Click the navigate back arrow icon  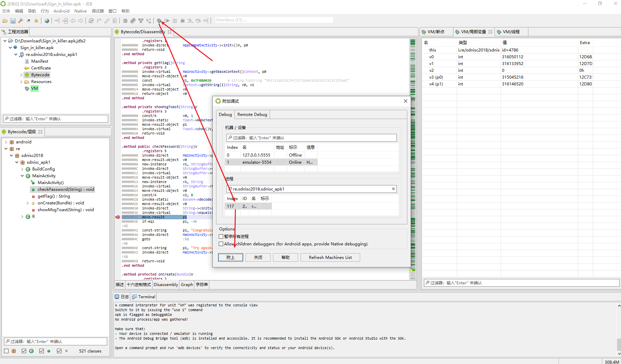click(x=73, y=21)
